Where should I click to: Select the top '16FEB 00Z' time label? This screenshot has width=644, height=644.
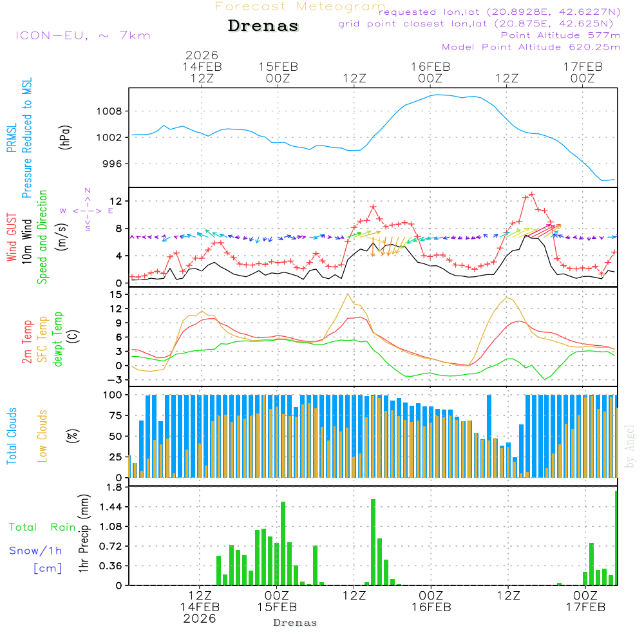point(430,71)
